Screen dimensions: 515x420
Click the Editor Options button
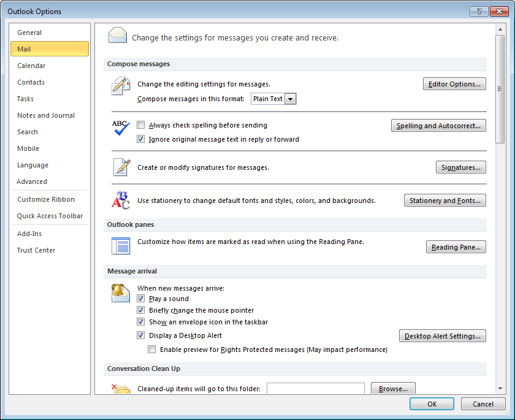(x=454, y=84)
